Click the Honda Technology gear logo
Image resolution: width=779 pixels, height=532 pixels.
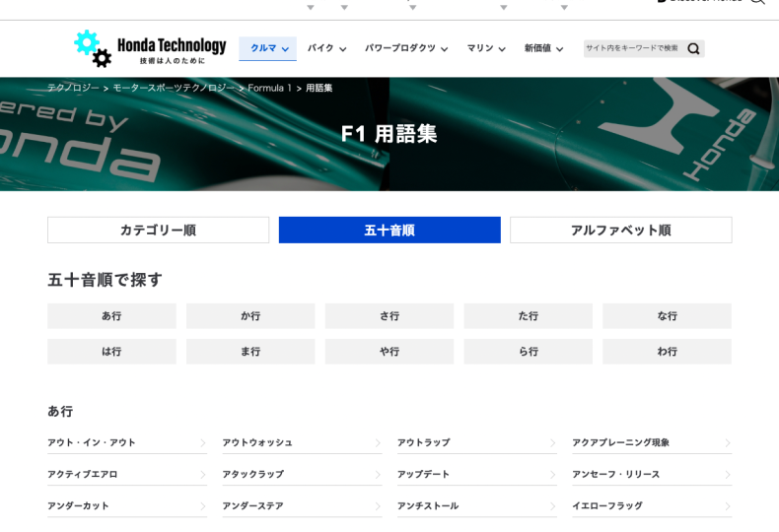tap(93, 47)
